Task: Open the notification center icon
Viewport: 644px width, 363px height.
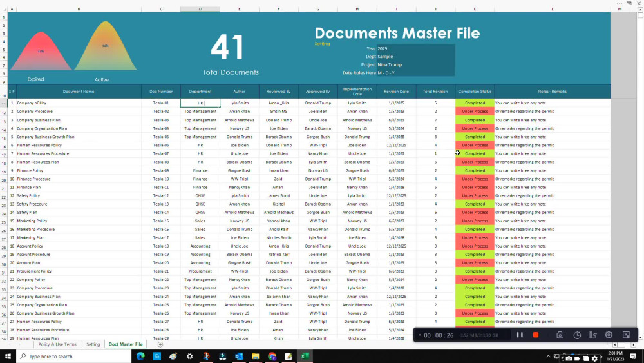Action: [633, 357]
